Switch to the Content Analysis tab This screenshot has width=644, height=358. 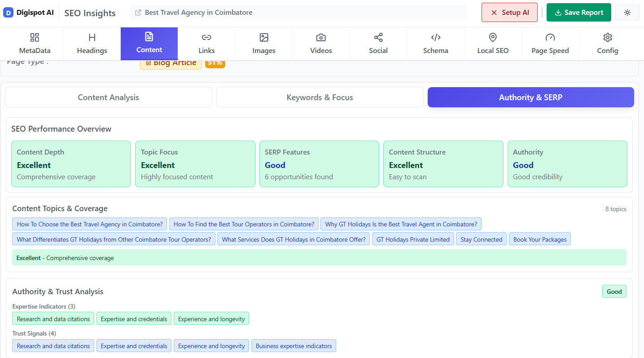108,97
